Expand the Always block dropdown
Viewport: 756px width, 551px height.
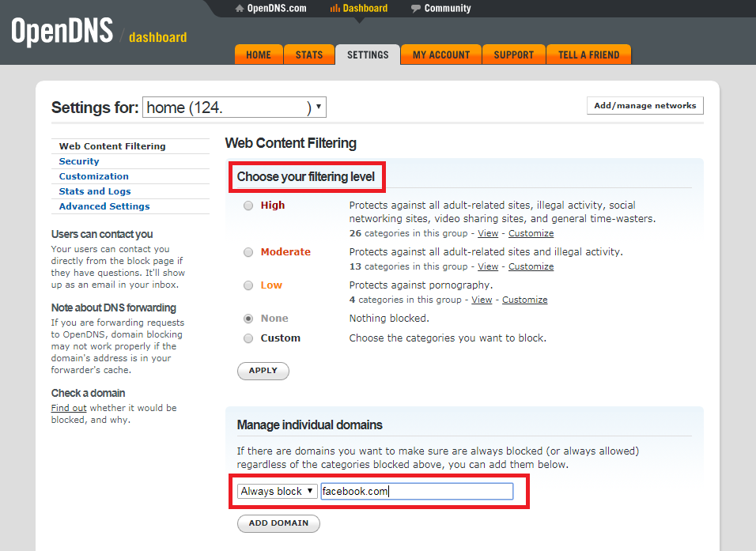pyautogui.click(x=278, y=492)
